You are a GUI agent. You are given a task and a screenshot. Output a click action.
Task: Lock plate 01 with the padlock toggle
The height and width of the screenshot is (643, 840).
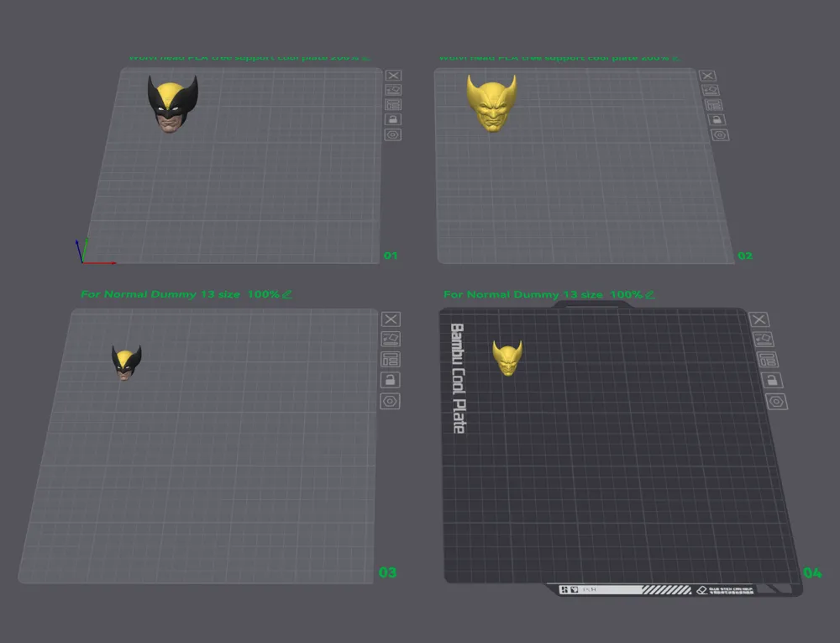click(392, 119)
